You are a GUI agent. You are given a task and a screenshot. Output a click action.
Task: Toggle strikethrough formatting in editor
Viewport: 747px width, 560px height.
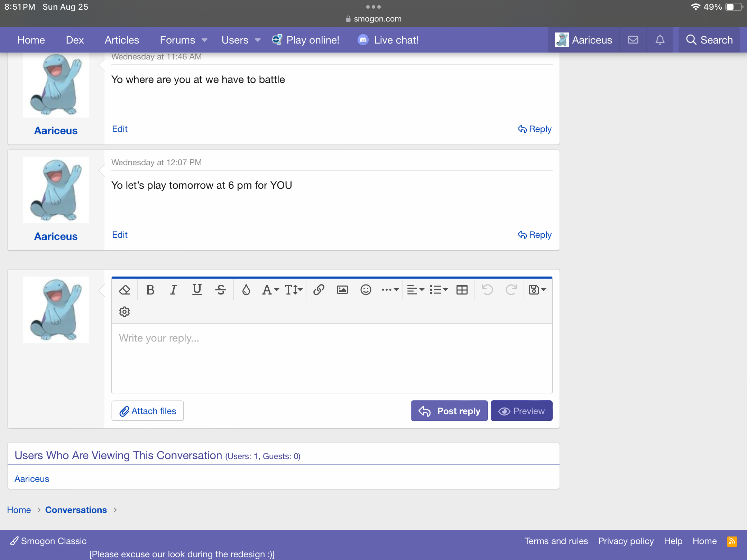pos(221,290)
